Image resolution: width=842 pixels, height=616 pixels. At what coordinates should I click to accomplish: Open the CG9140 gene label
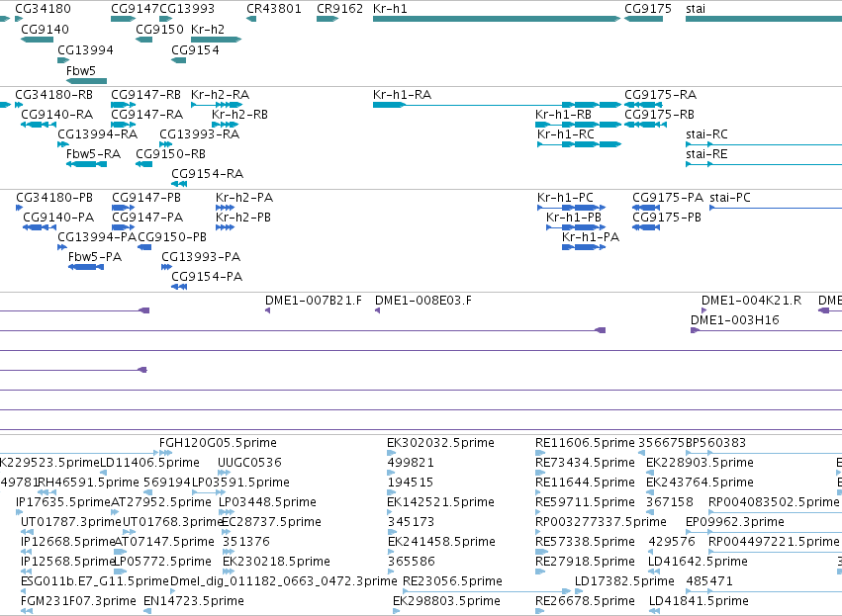[x=45, y=29]
